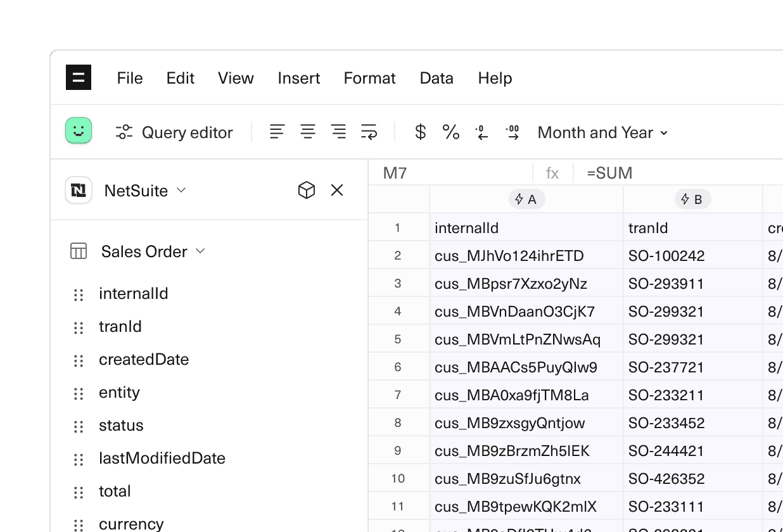This screenshot has height=532, width=783.
Task: Open the Sales Order table dropdown
Action: point(200,251)
